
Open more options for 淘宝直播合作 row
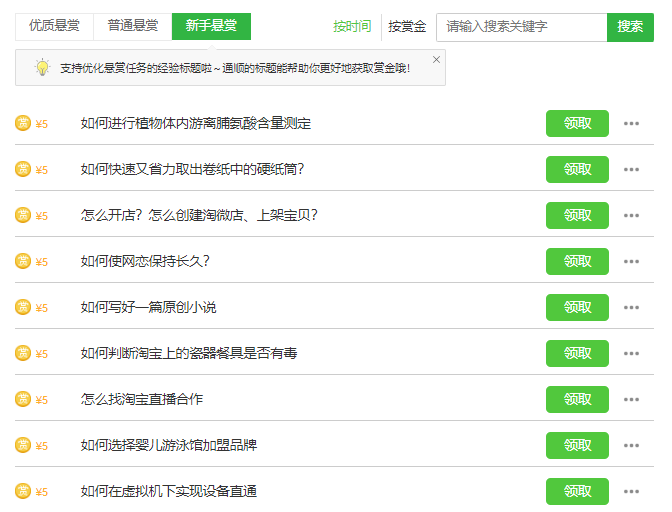[631, 399]
